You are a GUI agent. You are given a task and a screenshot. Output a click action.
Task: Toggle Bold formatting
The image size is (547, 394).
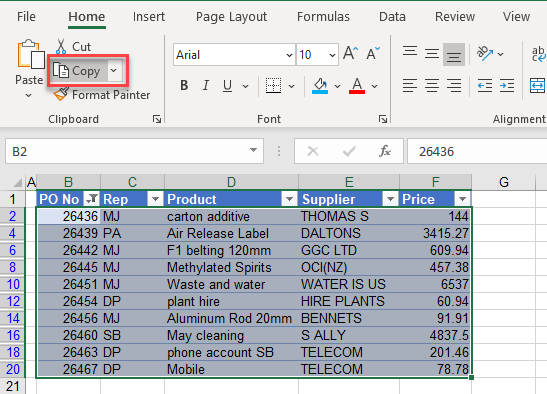point(184,86)
